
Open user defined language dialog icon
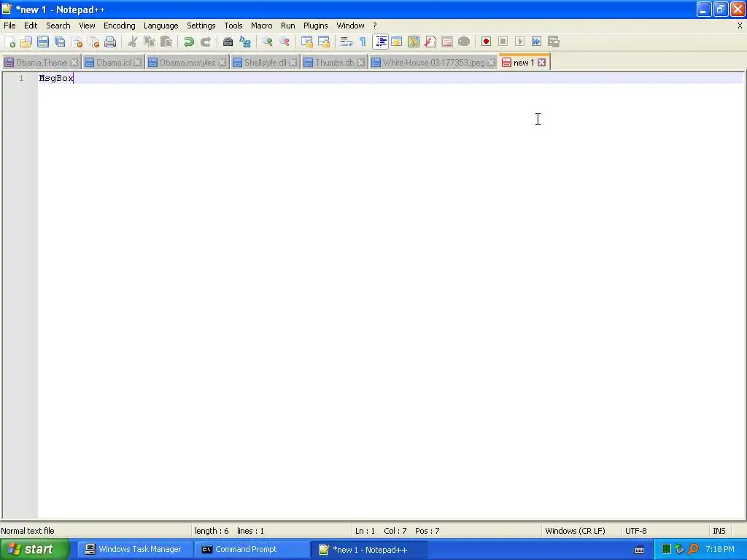pos(396,42)
